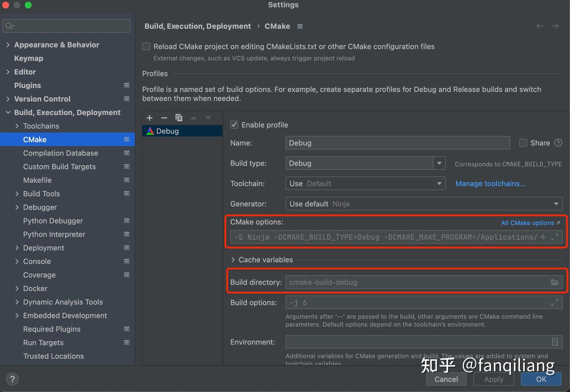Image resolution: width=570 pixels, height=392 pixels.
Task: Enable reload CMake project on editing
Action: click(x=146, y=47)
